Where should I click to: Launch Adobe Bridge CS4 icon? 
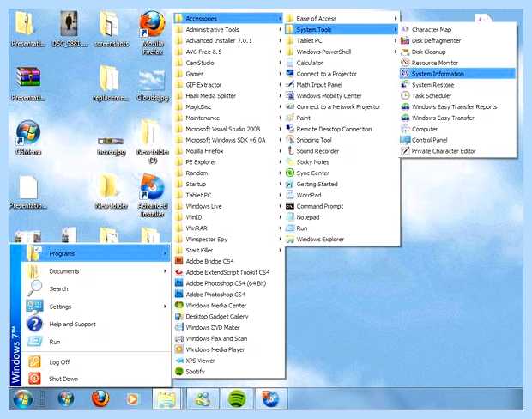tap(178, 261)
